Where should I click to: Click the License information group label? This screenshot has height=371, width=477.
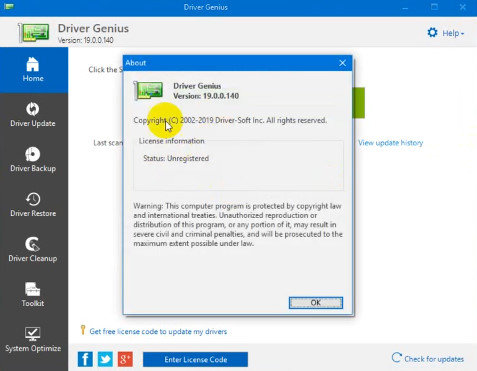tap(171, 141)
